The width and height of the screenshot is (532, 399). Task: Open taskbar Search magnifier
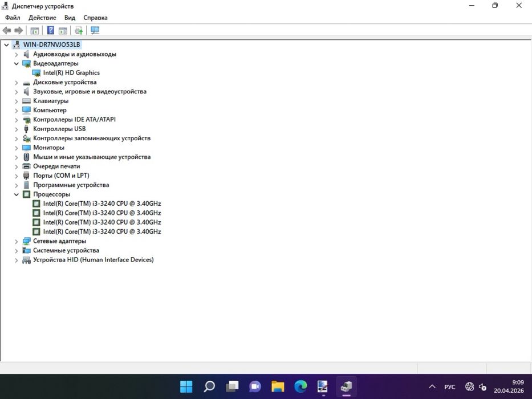tap(209, 386)
